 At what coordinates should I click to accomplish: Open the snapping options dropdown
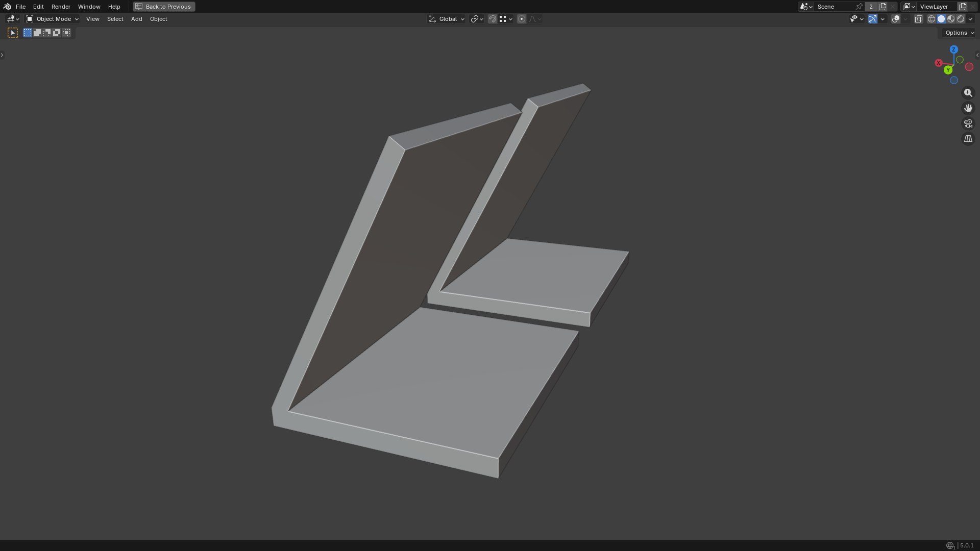click(506, 19)
